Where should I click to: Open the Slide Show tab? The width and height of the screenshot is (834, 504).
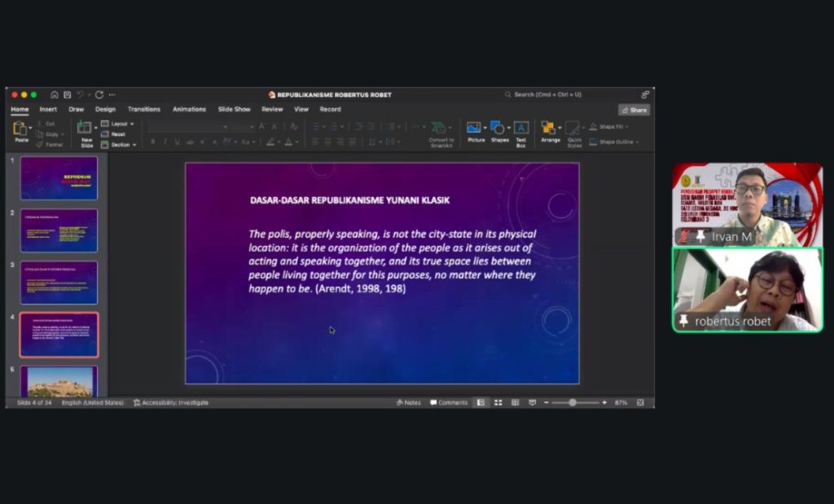(x=234, y=109)
